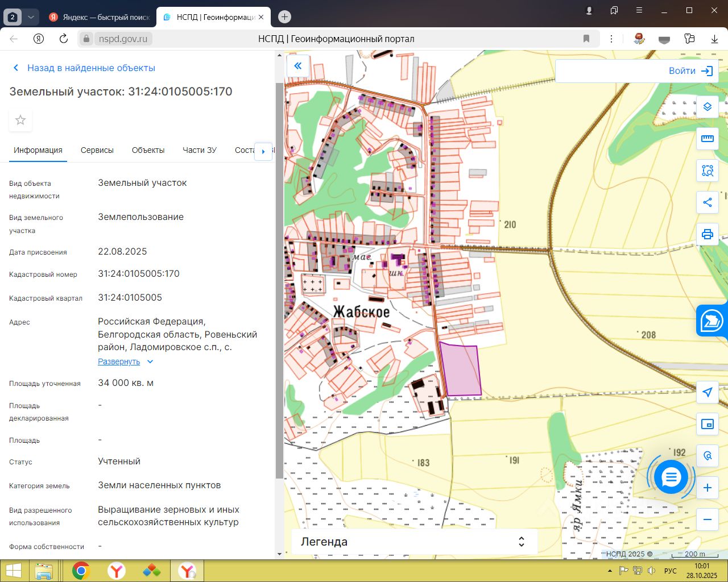Click the status value Учтенный
This screenshot has height=582, width=728.
(119, 461)
